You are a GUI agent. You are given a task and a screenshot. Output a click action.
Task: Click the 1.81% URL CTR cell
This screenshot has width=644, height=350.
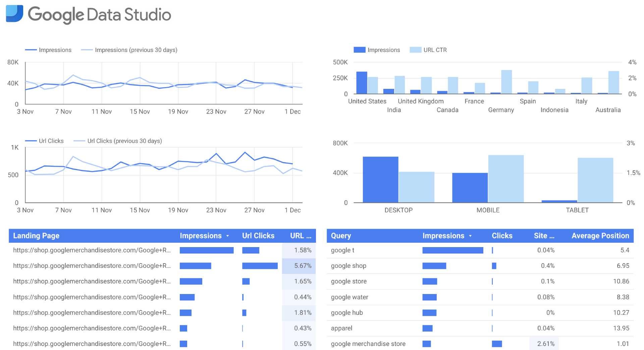coord(299,312)
